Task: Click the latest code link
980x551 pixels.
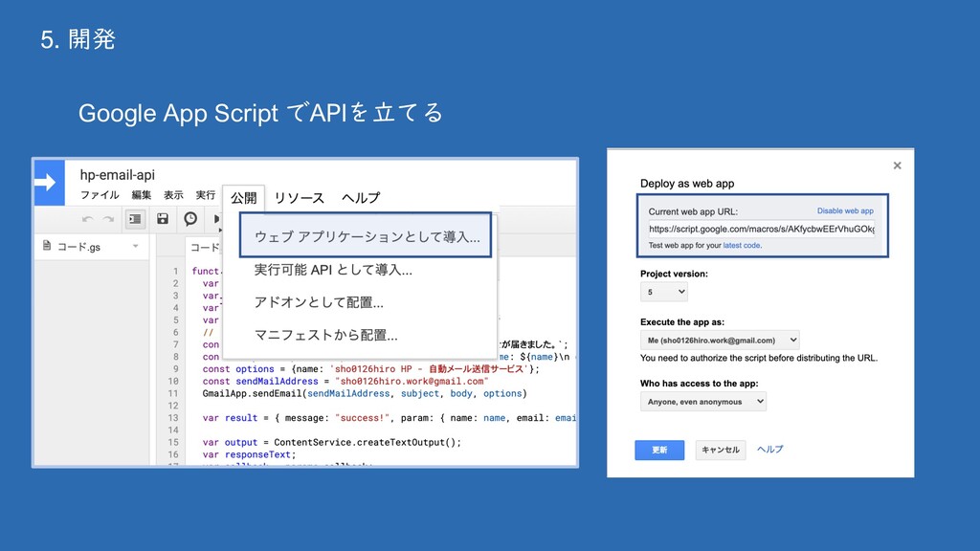Action: pyautogui.click(x=742, y=246)
